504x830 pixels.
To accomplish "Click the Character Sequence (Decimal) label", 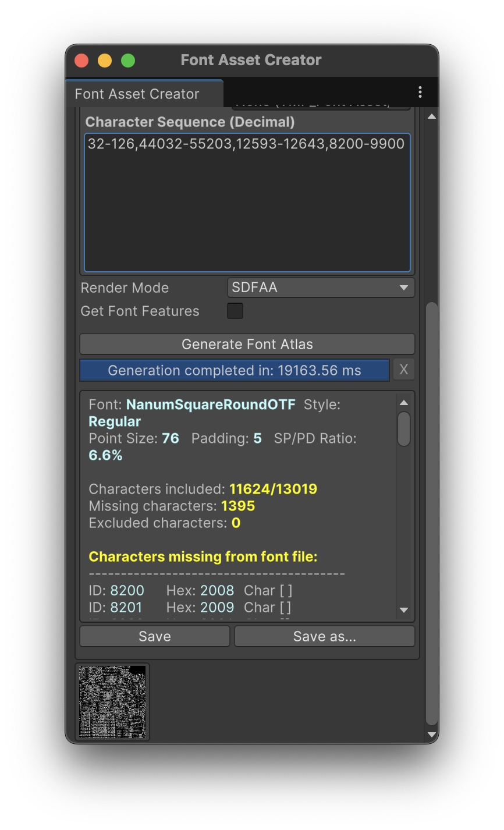I will tap(190, 122).
